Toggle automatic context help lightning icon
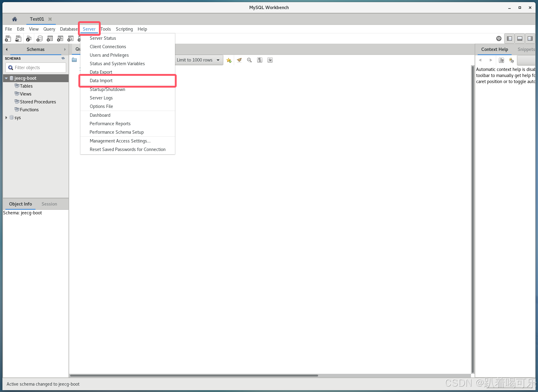 (512, 60)
